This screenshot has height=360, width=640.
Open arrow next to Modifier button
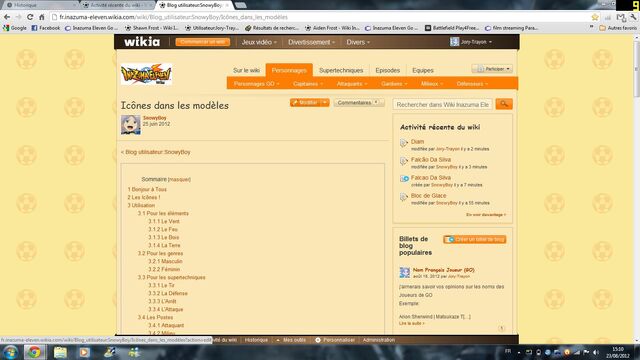coord(325,102)
